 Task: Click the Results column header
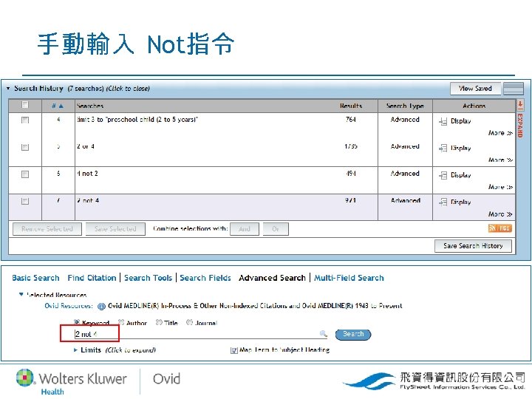[351, 106]
